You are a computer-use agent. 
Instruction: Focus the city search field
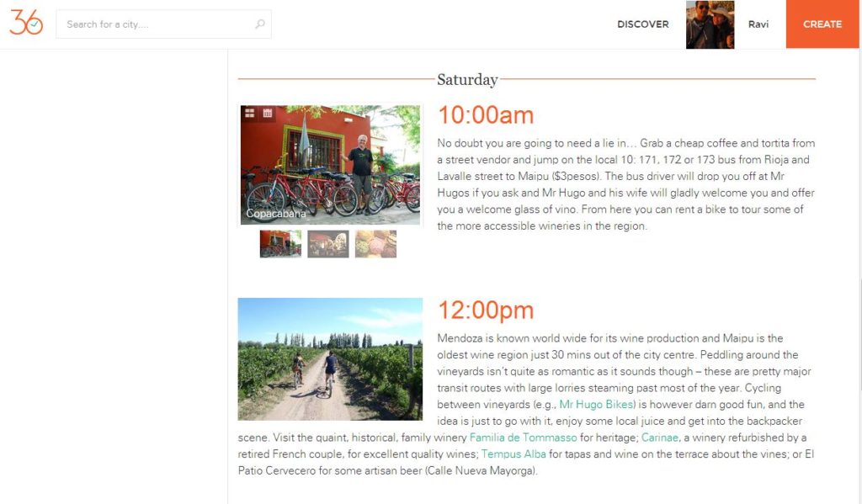[156, 24]
